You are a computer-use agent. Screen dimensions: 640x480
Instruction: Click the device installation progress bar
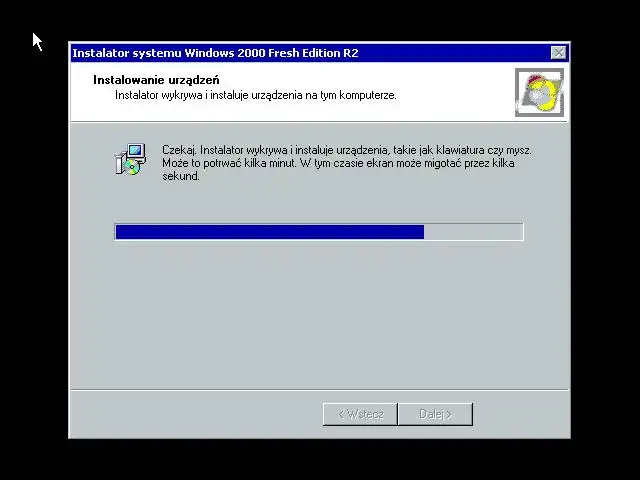319,232
